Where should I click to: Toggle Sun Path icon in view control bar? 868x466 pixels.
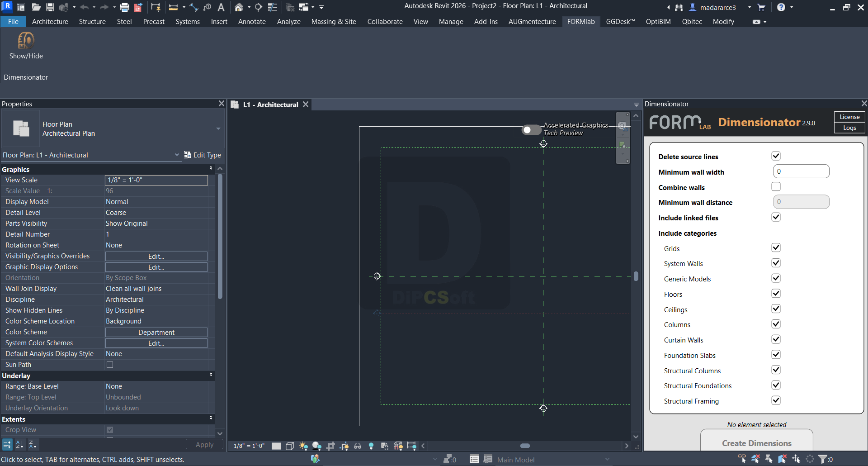(303, 446)
